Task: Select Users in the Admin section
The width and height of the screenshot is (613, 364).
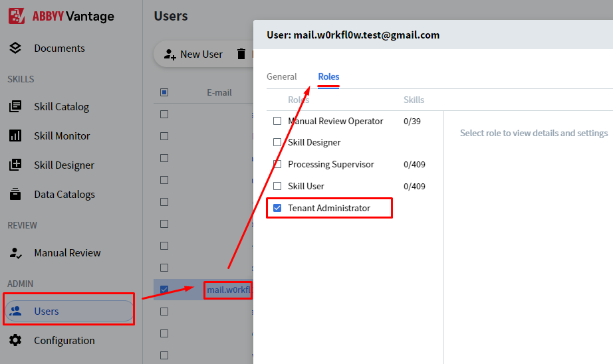Action: click(69, 311)
